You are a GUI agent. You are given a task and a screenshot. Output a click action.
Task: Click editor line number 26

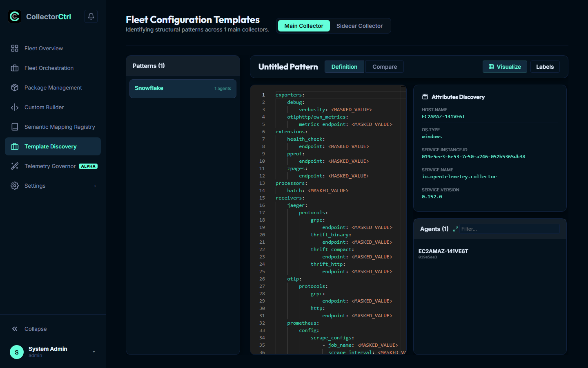pyautogui.click(x=262, y=279)
